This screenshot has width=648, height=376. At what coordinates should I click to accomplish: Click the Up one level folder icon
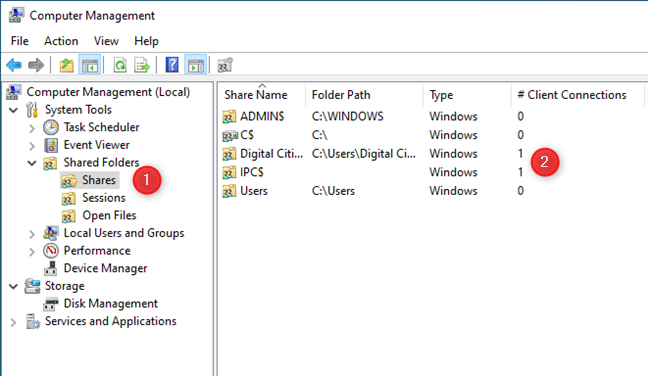click(67, 65)
